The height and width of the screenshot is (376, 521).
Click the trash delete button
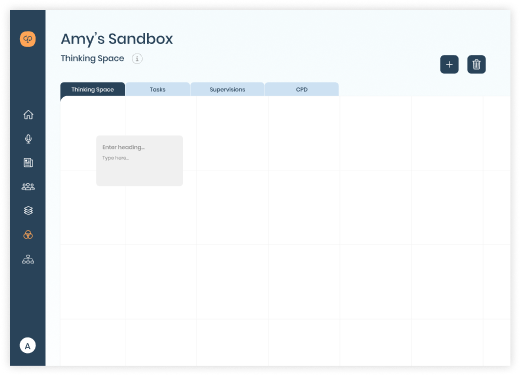click(x=476, y=64)
